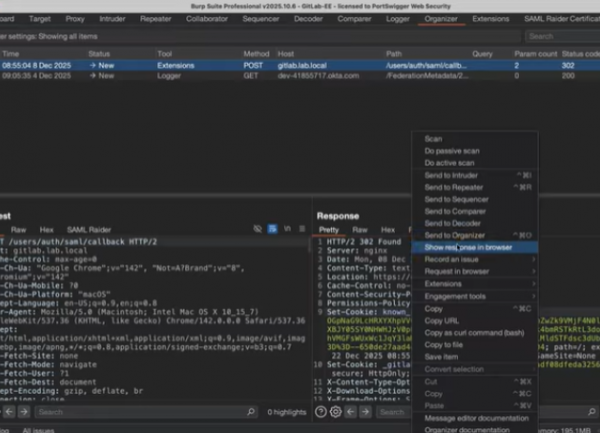The image size is (600, 433).
Task: Switch response view to Pretty tab
Action: tap(329, 230)
